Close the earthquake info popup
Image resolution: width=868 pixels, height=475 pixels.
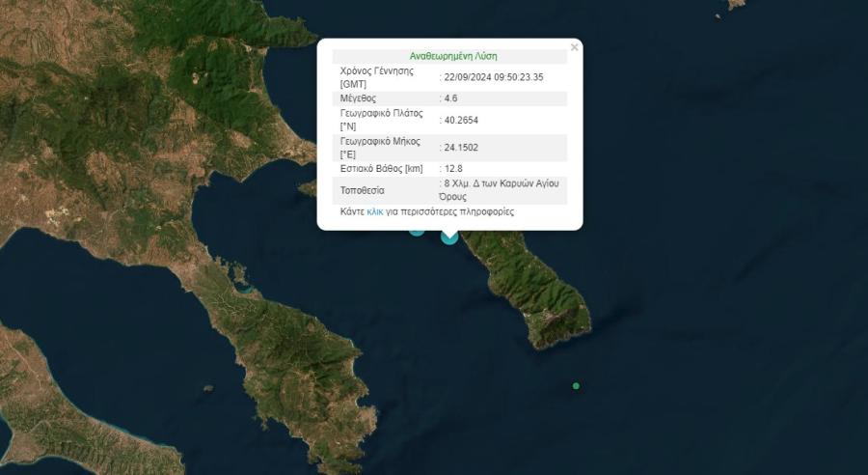(x=574, y=47)
